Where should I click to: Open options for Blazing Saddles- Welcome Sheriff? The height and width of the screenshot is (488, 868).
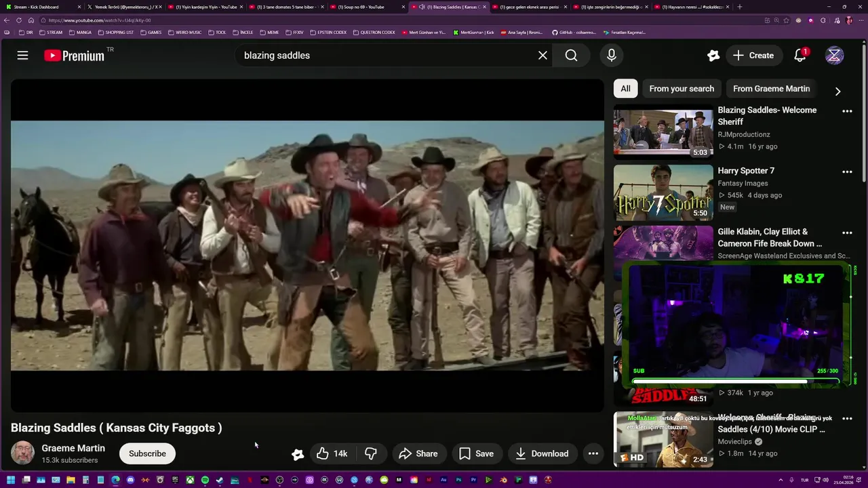[847, 111]
